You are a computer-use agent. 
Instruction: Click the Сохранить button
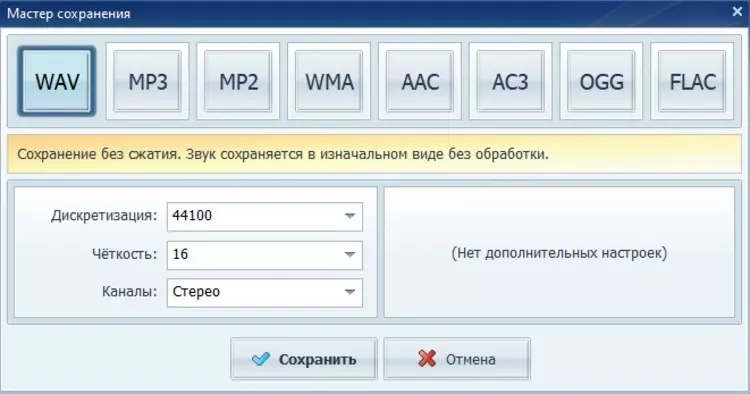coord(304,359)
